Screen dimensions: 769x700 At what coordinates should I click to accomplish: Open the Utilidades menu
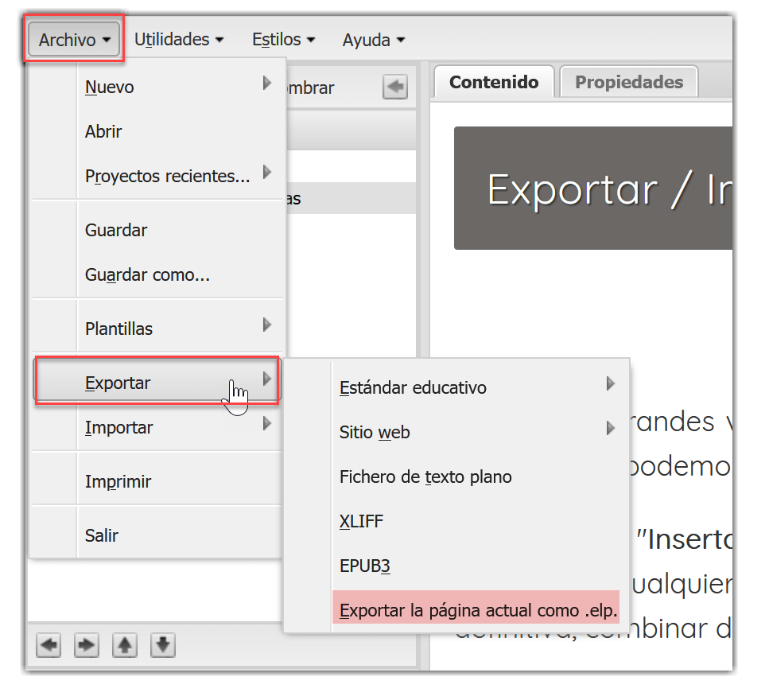click(x=178, y=38)
